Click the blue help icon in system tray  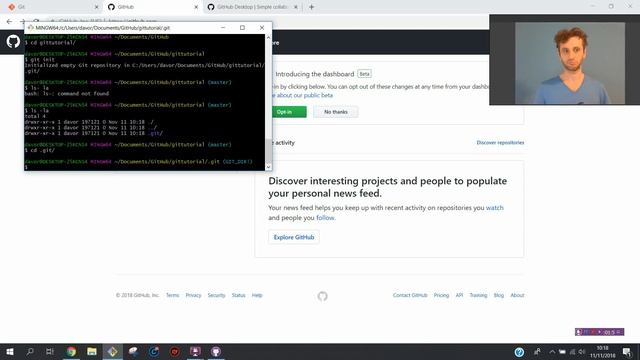(x=519, y=352)
